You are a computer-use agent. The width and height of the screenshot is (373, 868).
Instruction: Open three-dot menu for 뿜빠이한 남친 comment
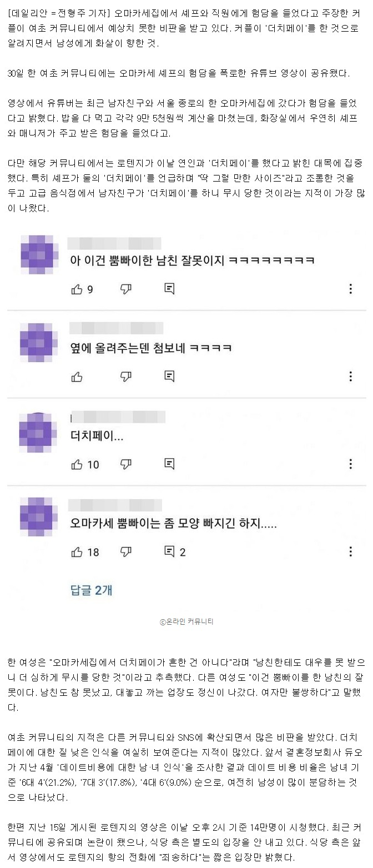[350, 289]
